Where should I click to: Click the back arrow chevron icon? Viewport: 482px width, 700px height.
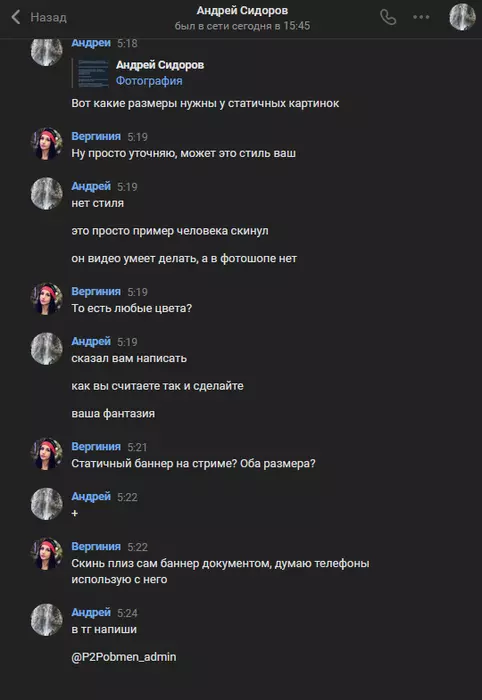coord(16,17)
